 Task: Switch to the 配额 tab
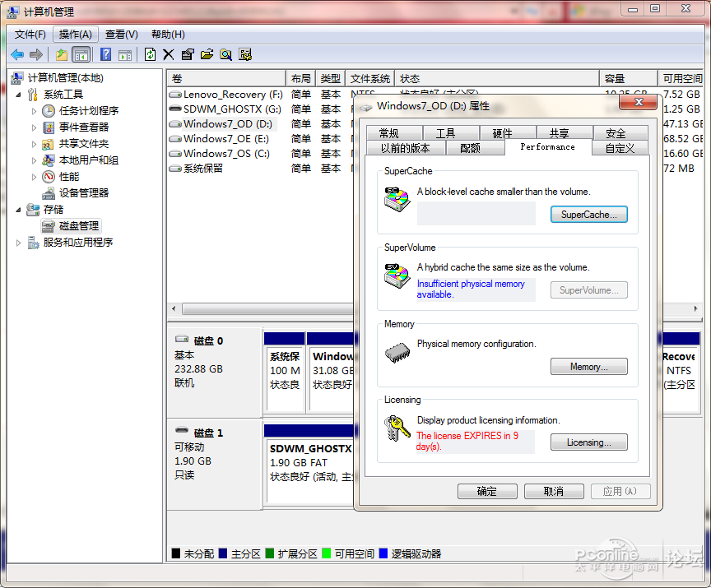point(475,148)
